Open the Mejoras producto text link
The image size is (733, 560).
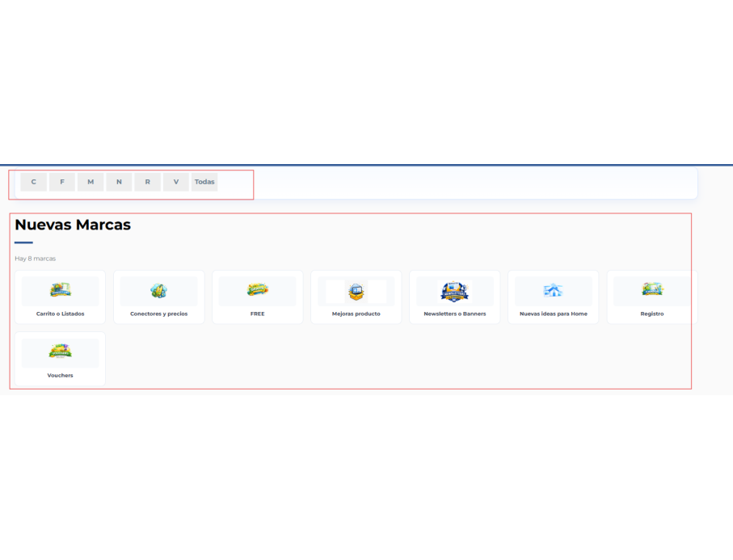pos(356,314)
